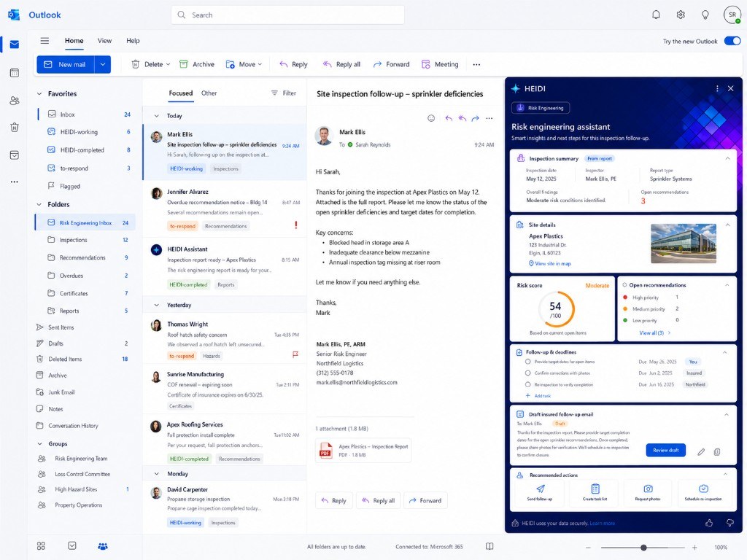This screenshot has width=747, height=560.
Task: Click the To Do checkmark icon in bottom bar
Action: tap(72, 545)
